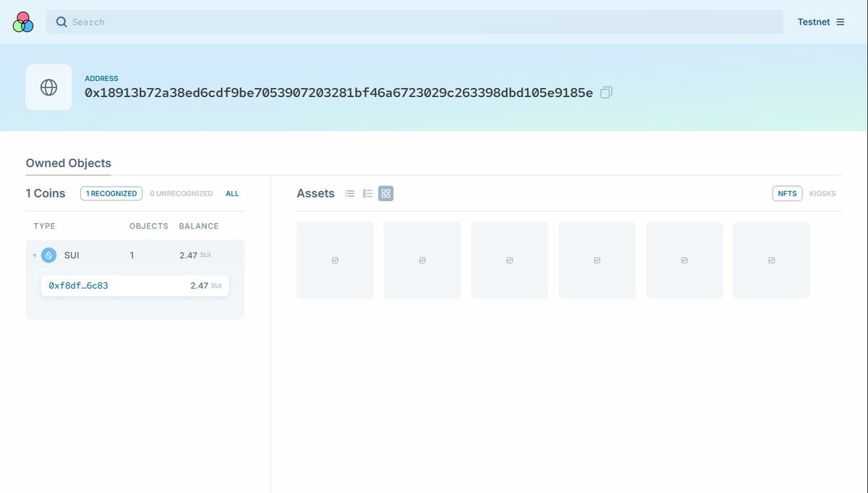This screenshot has height=493, width=868.
Task: Collapse the SUI coin row arrow
Action: click(x=35, y=256)
